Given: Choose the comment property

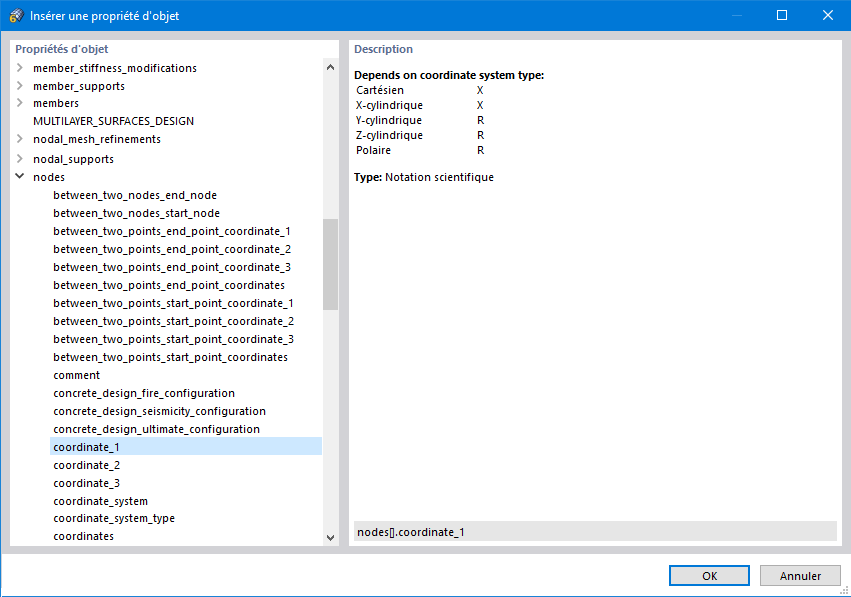Looking at the screenshot, I should 77,375.
